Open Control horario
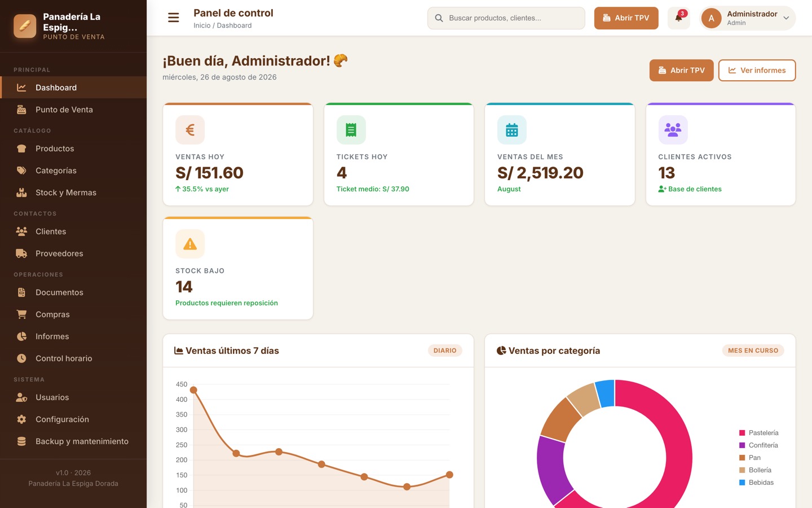The image size is (812, 508). [x=73, y=358]
